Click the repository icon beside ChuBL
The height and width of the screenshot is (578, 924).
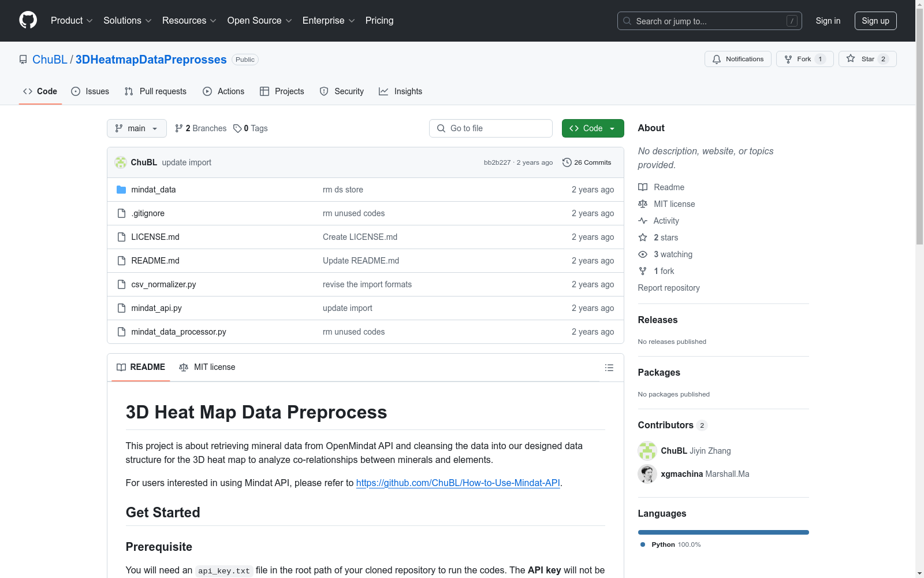pyautogui.click(x=23, y=60)
